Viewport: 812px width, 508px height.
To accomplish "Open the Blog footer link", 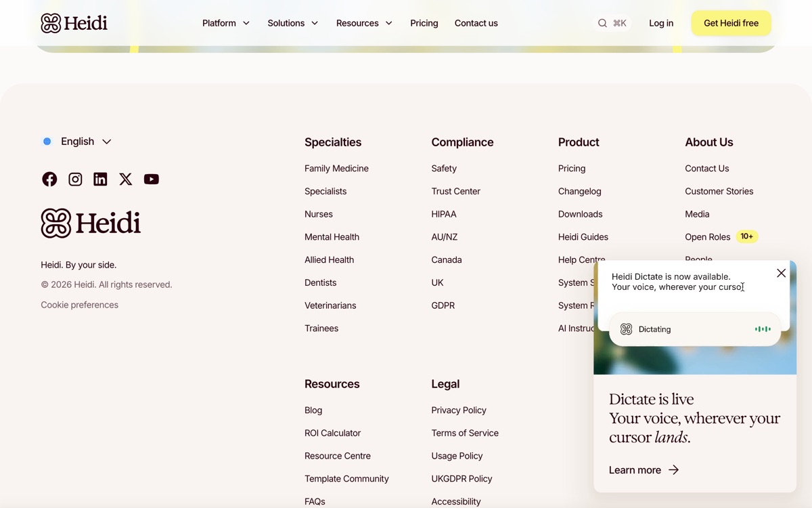I will pyautogui.click(x=313, y=410).
